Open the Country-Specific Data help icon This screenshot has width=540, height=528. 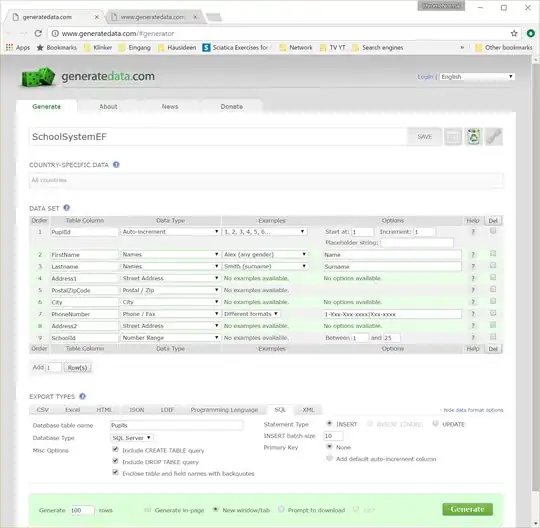pos(116,165)
